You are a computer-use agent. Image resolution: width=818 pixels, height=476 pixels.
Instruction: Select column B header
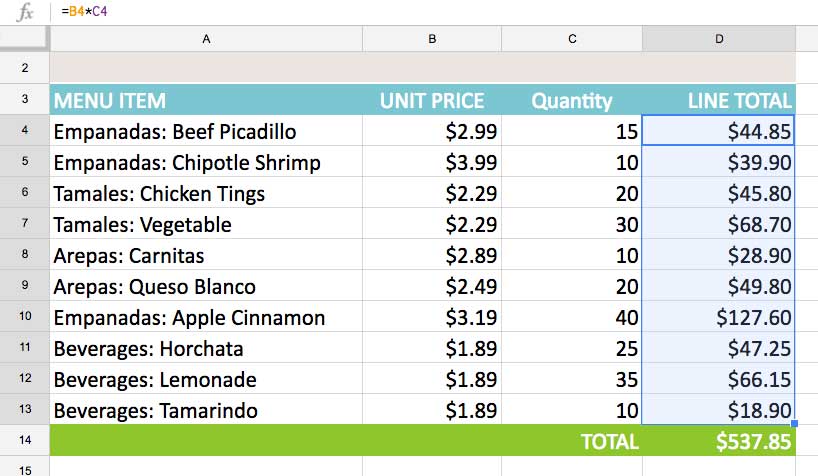tap(432, 39)
